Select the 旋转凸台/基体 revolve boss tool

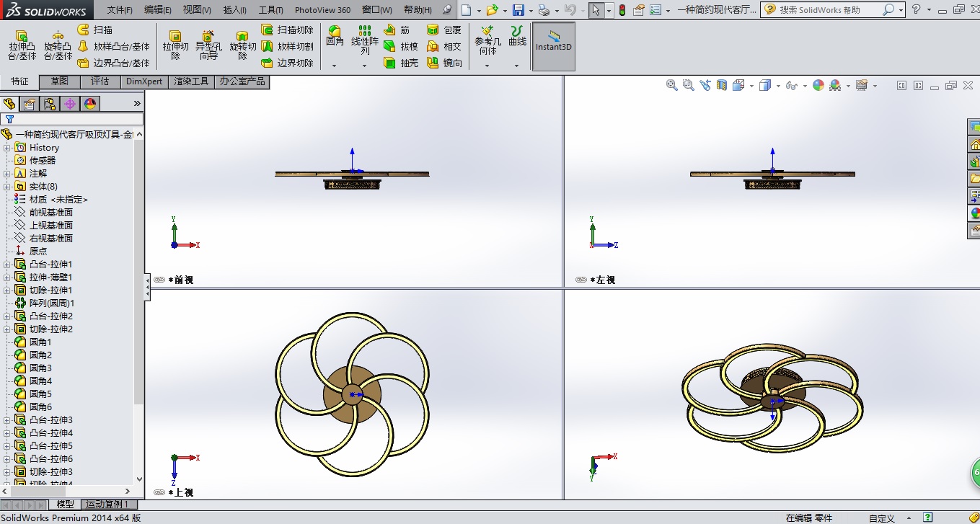[x=58, y=45]
